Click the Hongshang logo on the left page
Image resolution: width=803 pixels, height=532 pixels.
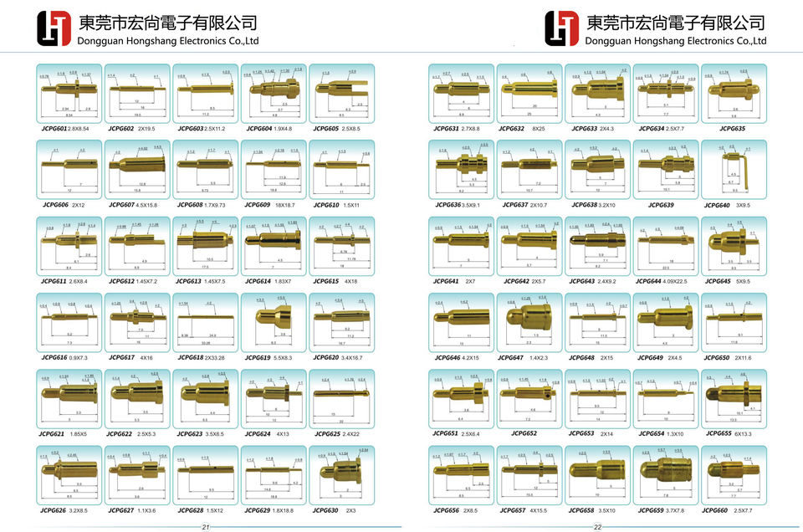(54, 28)
